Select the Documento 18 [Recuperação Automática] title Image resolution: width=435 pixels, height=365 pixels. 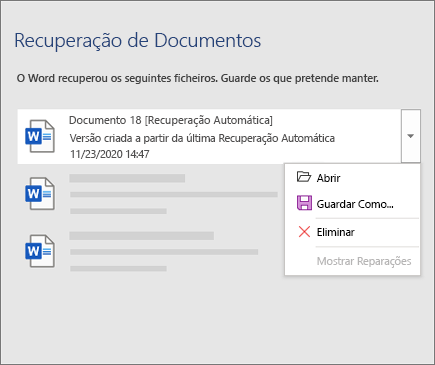[x=171, y=120]
